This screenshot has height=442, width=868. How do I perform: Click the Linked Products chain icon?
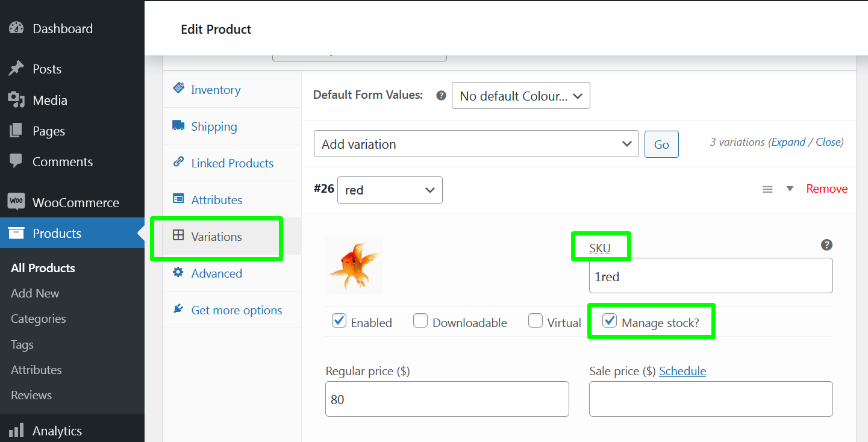(178, 162)
